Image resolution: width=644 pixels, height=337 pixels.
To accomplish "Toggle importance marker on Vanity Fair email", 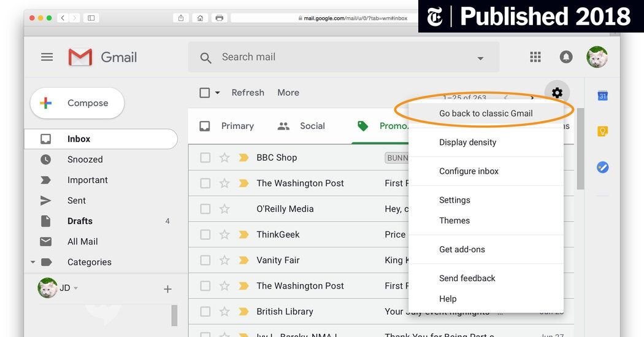I will 243,260.
